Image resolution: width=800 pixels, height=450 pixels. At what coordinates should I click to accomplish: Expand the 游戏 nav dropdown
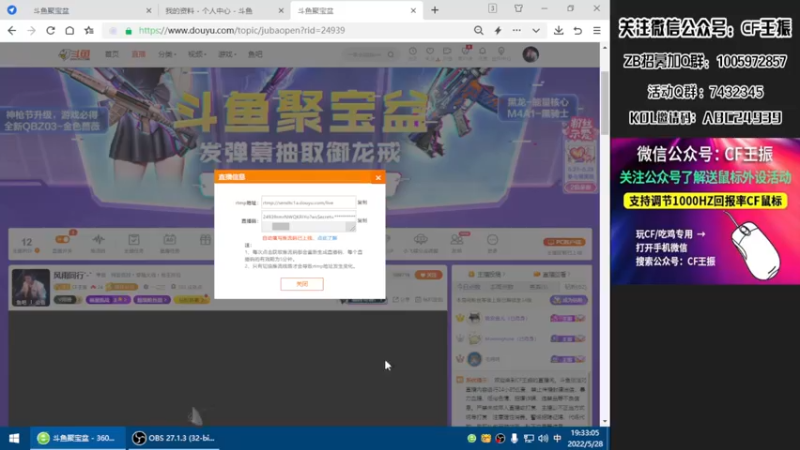click(227, 54)
